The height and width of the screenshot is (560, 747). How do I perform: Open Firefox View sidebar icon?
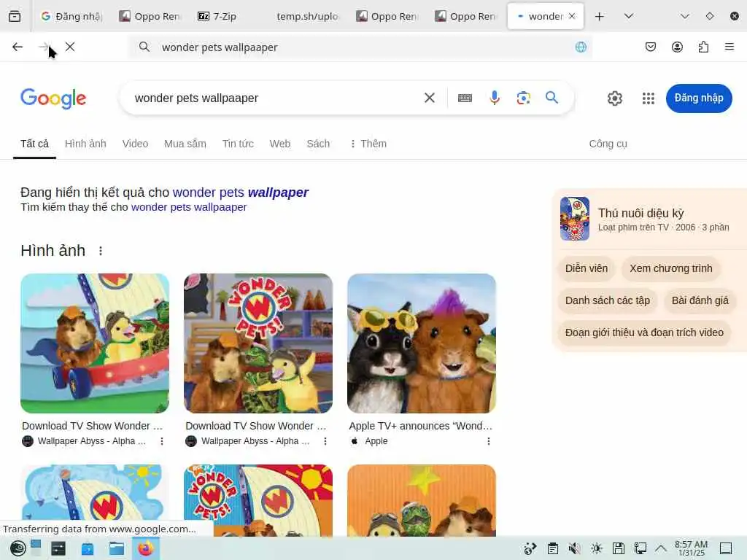[15, 16]
